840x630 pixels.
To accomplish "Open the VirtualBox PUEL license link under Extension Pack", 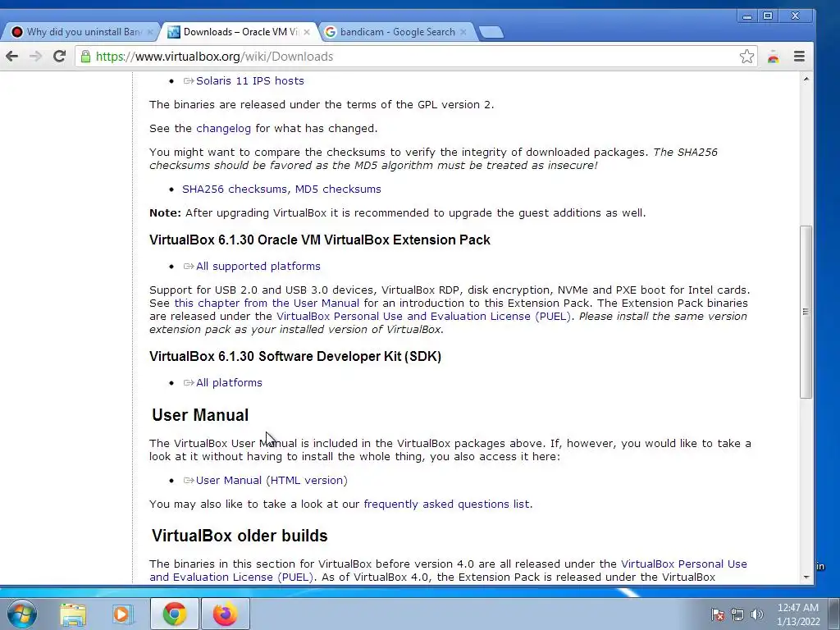I will [424, 316].
